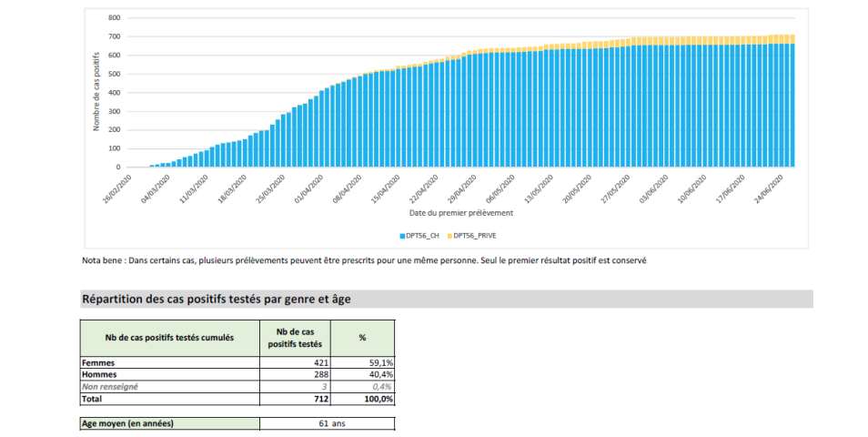Image resolution: width=868 pixels, height=437 pixels.
Task: Select the Femmes row label
Action: pos(98,362)
